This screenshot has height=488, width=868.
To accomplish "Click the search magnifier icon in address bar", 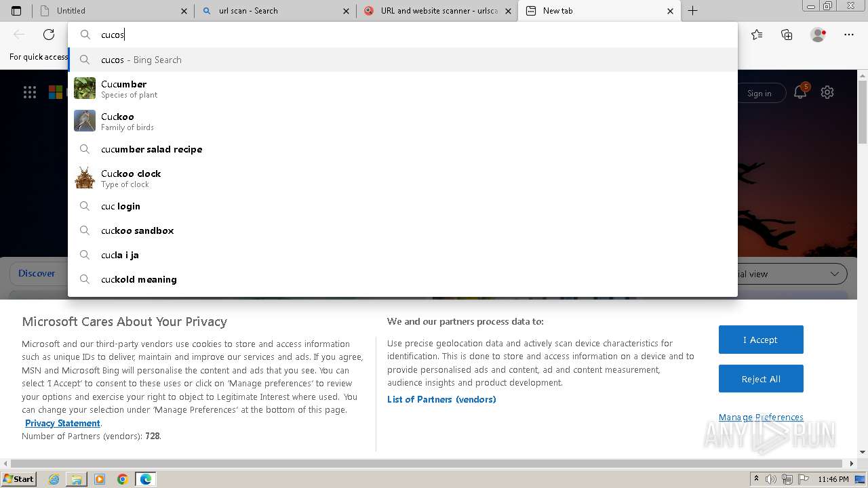I will [85, 35].
